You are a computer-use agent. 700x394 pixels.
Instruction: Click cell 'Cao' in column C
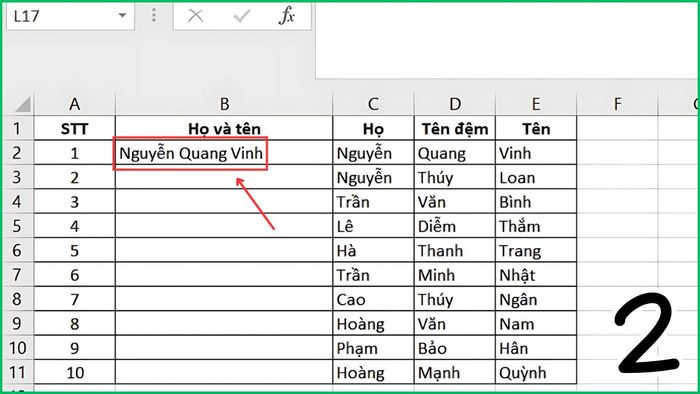coord(373,299)
